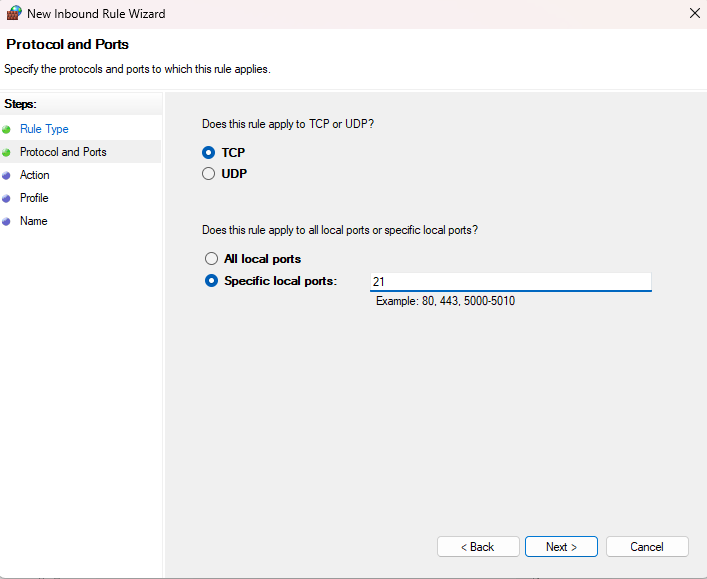Select Protocol and Ports in the steps list
707x579 pixels.
point(63,152)
